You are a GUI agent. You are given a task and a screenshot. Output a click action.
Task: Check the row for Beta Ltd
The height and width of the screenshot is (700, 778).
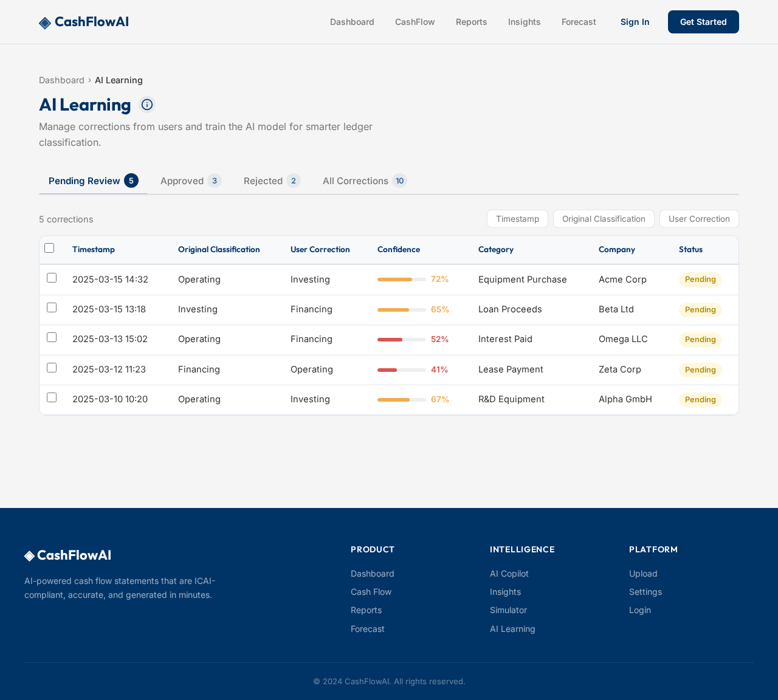click(52, 307)
